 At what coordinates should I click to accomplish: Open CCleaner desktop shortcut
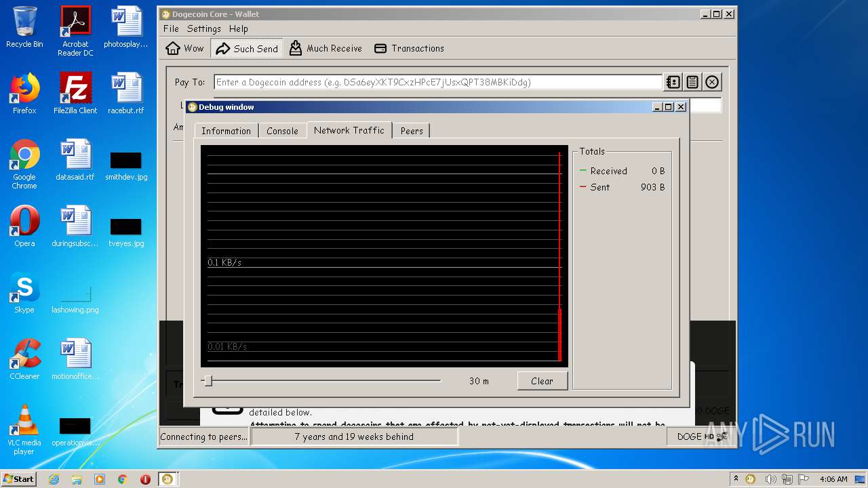pos(24,359)
